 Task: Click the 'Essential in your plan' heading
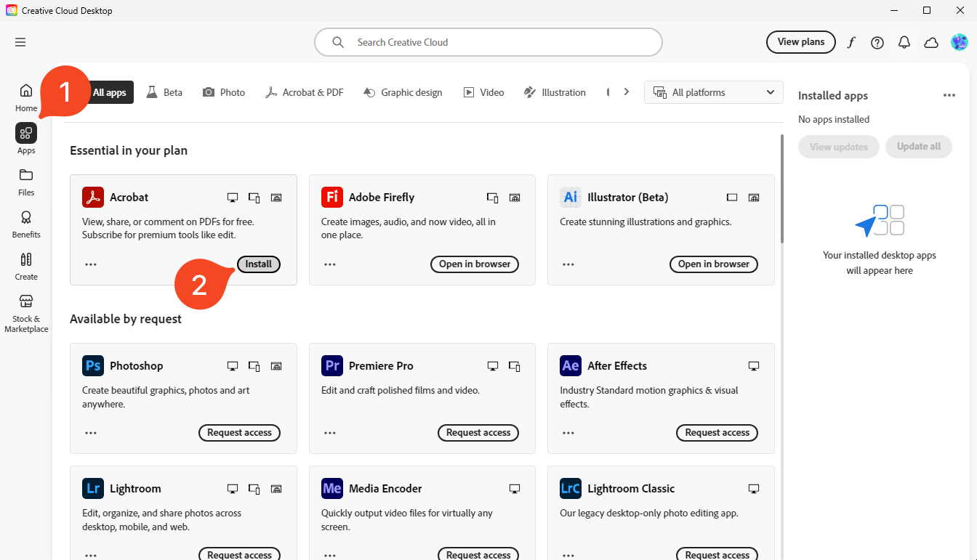click(x=129, y=150)
